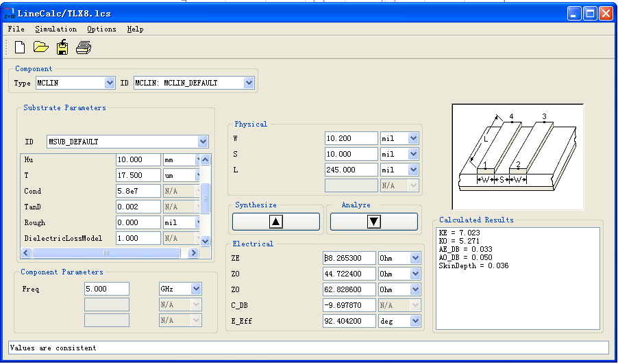Click the C_DB value field -9.697870
The image size is (618, 364).
coord(349,305)
